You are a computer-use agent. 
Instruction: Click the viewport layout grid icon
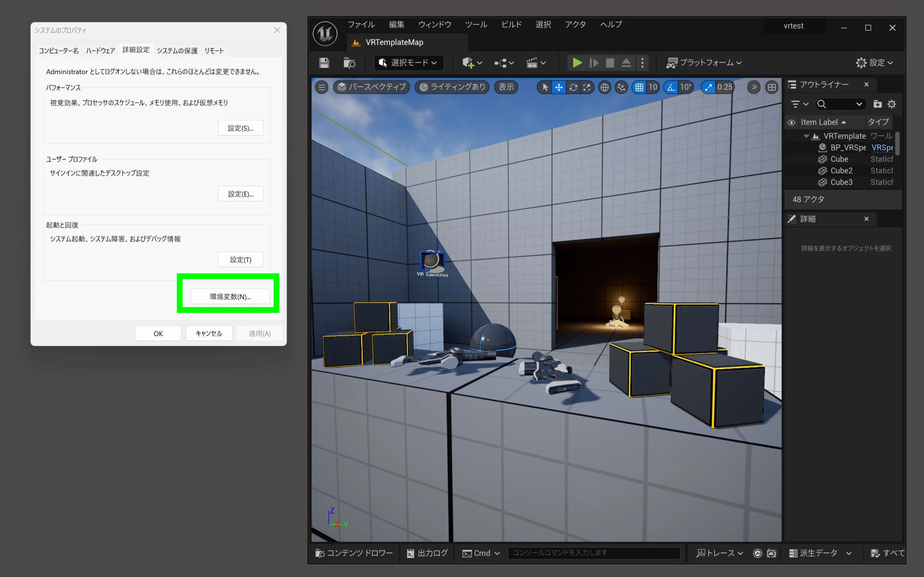[772, 87]
